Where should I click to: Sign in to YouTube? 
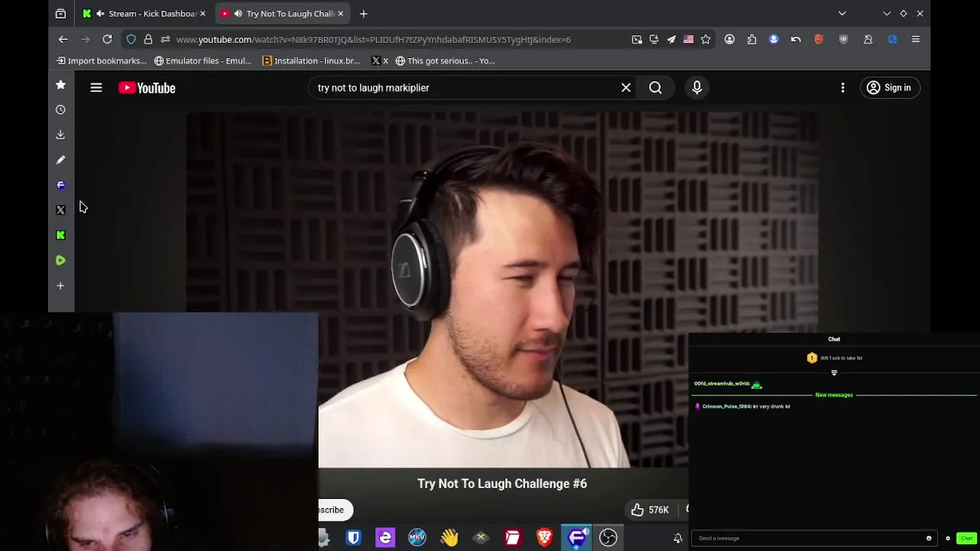(889, 88)
